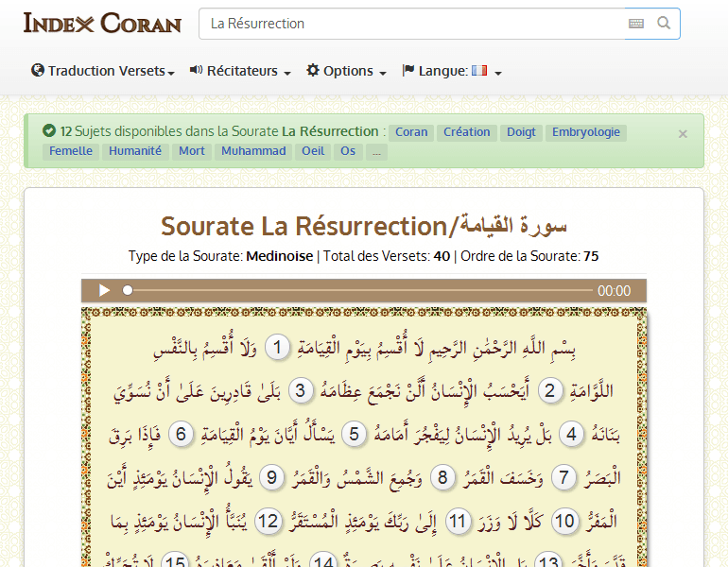This screenshot has height=567, width=728.
Task: Open the Doigt subject tag
Action: [x=521, y=132]
